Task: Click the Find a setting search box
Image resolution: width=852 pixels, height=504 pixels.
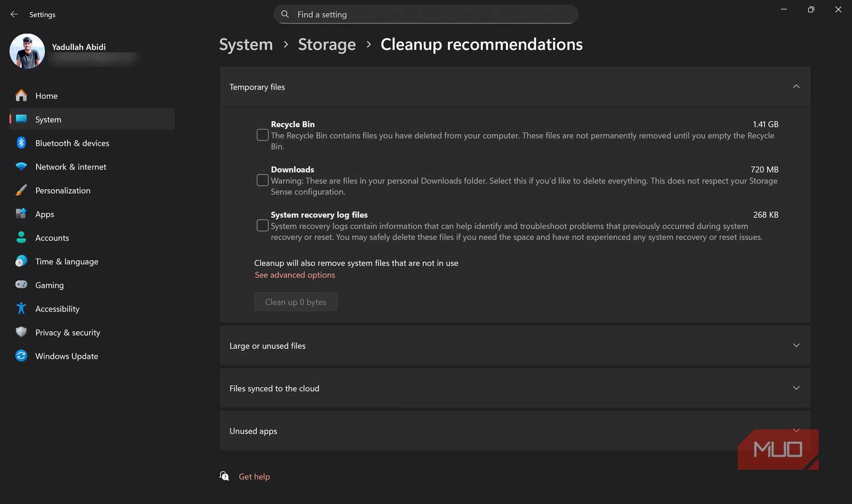Action: click(425, 14)
